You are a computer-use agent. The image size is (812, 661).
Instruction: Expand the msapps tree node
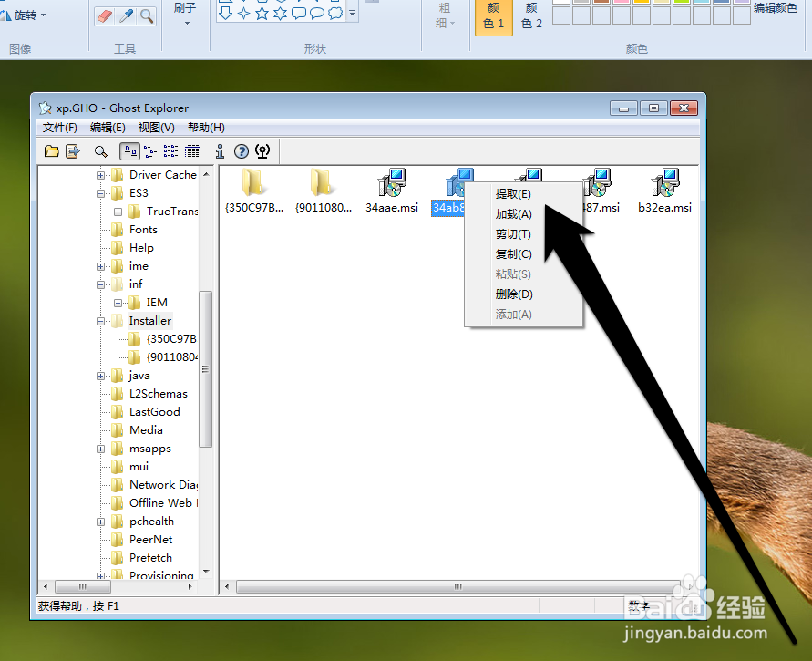click(100, 449)
